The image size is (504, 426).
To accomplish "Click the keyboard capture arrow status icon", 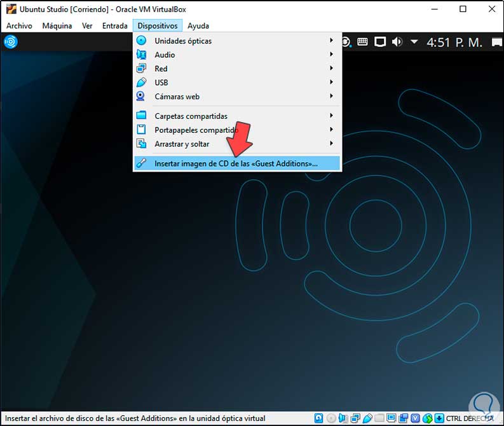I will (439, 418).
